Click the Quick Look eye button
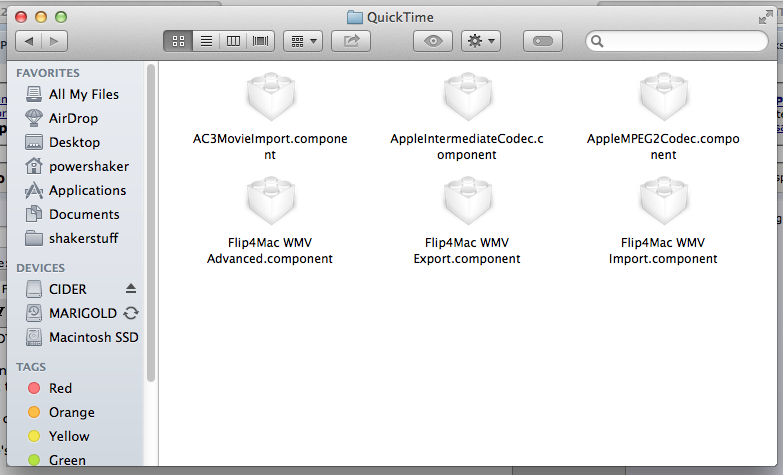Screen dimensions: 783x475 click(433, 41)
